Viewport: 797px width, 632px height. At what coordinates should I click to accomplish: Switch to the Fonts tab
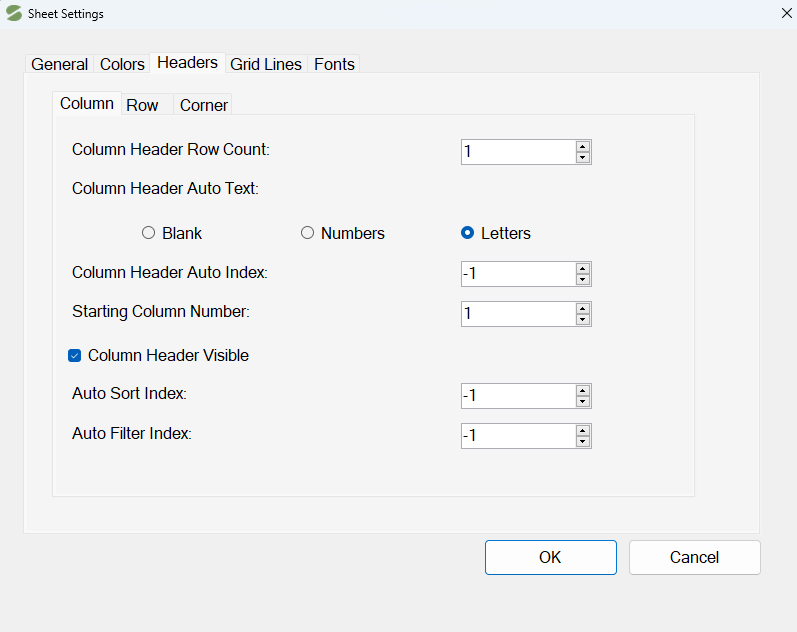pyautogui.click(x=334, y=64)
